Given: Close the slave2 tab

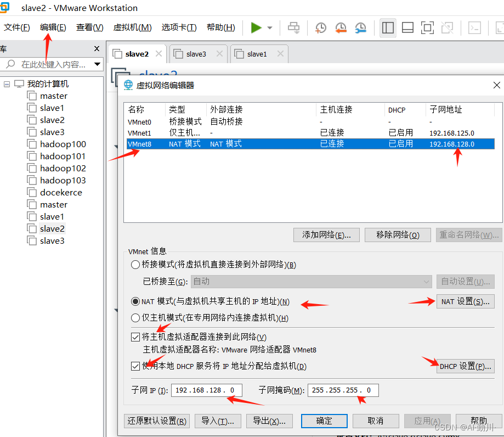Looking at the screenshot, I should click(x=159, y=54).
